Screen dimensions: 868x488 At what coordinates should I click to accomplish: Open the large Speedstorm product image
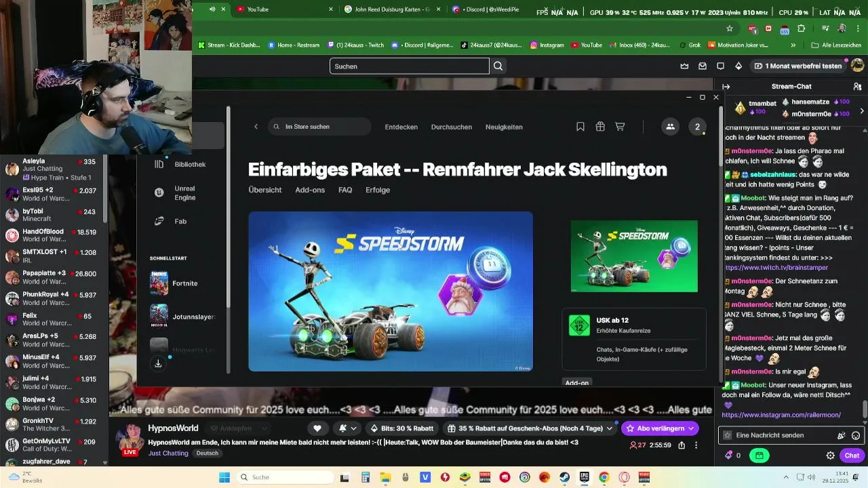(x=391, y=291)
